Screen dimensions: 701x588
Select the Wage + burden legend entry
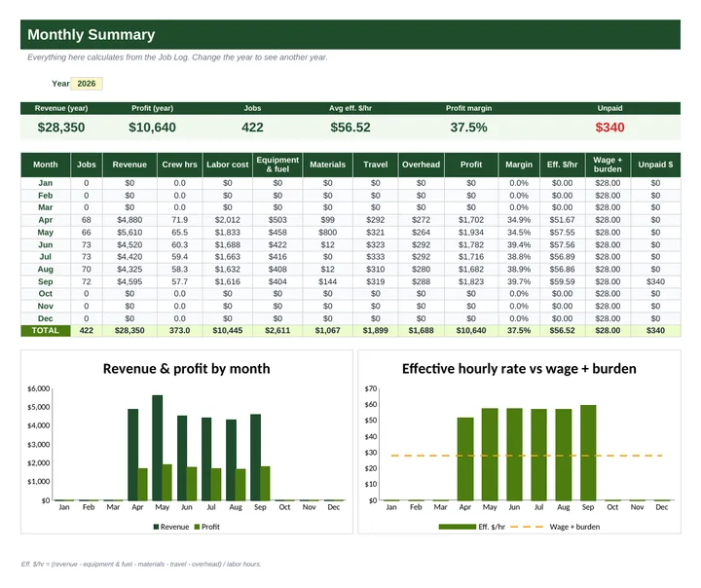click(x=555, y=527)
